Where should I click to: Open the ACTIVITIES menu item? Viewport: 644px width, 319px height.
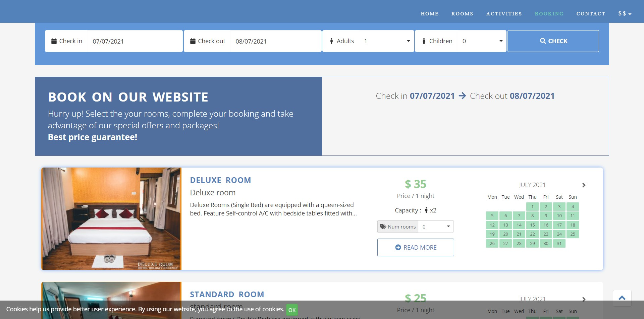pyautogui.click(x=504, y=14)
